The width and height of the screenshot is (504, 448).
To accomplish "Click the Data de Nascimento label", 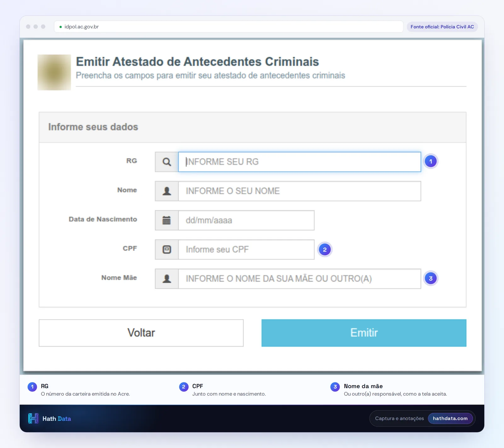I will (103, 219).
